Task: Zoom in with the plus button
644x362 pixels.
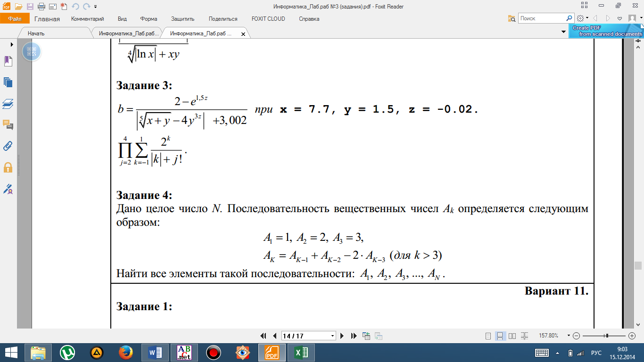Action: 633,336
